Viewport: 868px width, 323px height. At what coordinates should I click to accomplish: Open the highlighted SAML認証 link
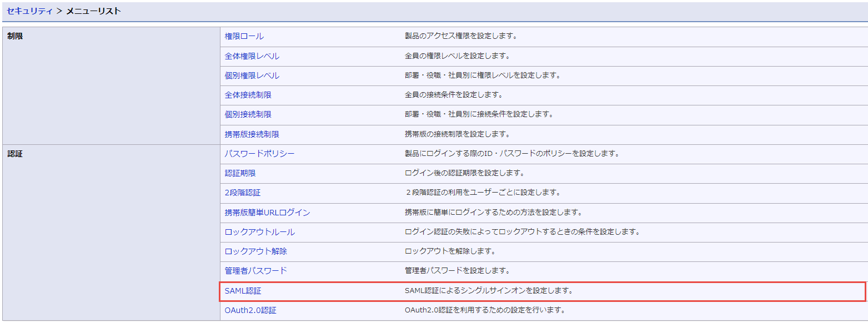pos(243,291)
